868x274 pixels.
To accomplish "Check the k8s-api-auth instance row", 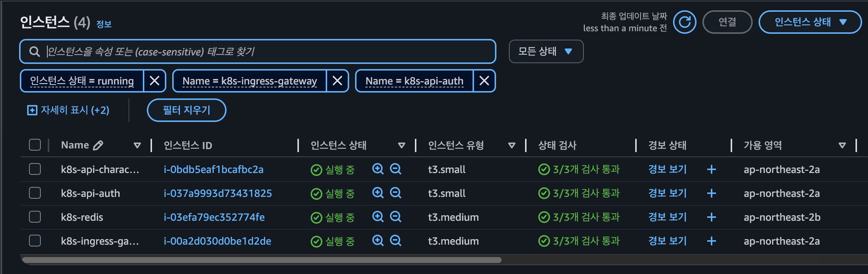I will click(x=35, y=193).
